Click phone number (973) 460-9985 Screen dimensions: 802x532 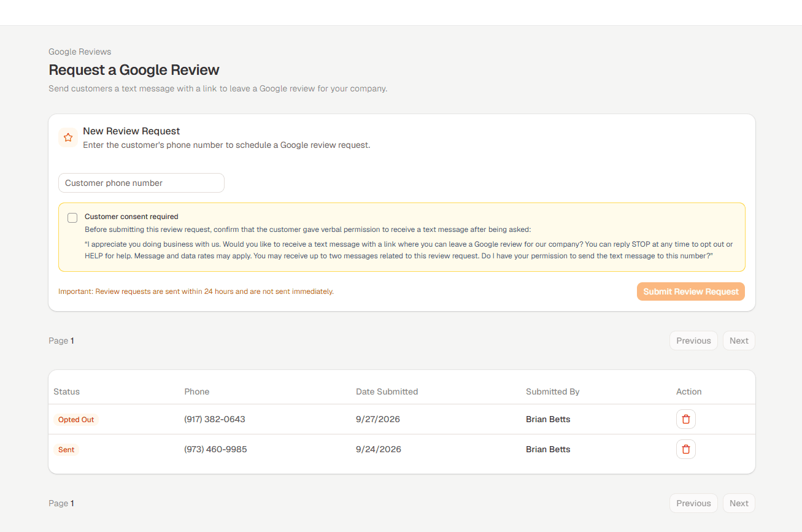pyautogui.click(x=215, y=450)
